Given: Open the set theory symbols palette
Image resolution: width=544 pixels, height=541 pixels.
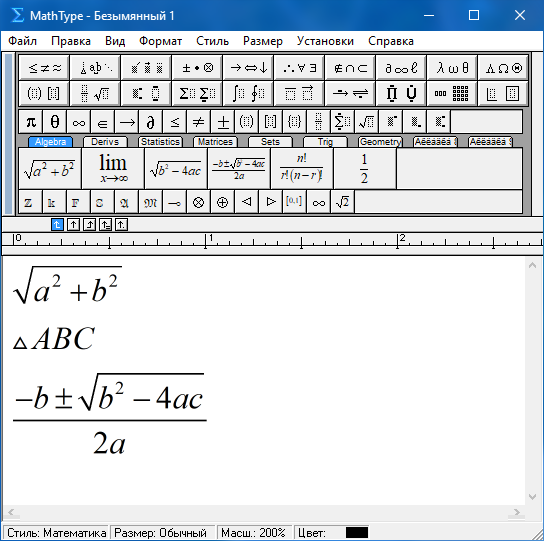Looking at the screenshot, I should tap(350, 68).
